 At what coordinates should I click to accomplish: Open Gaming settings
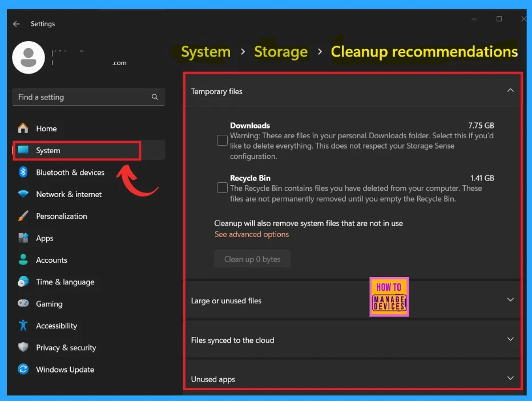pyautogui.click(x=88, y=303)
